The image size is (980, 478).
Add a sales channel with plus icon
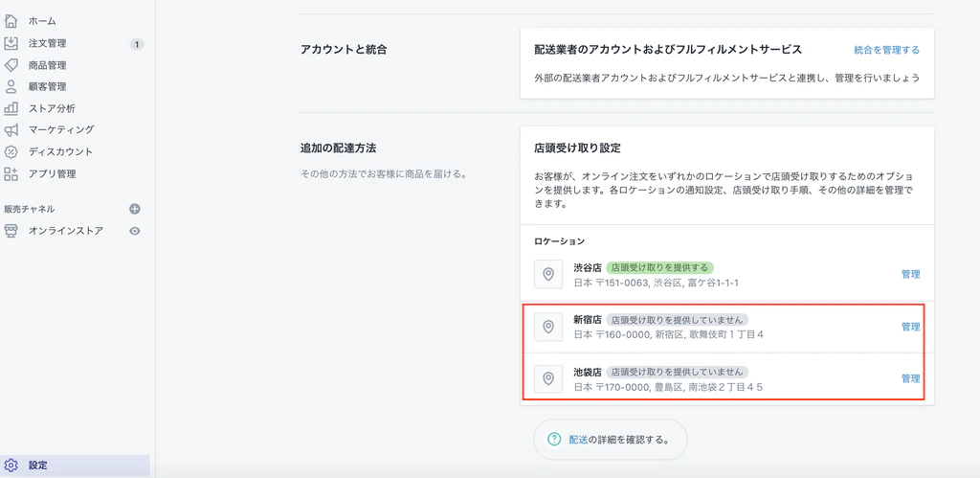pyautogui.click(x=134, y=209)
